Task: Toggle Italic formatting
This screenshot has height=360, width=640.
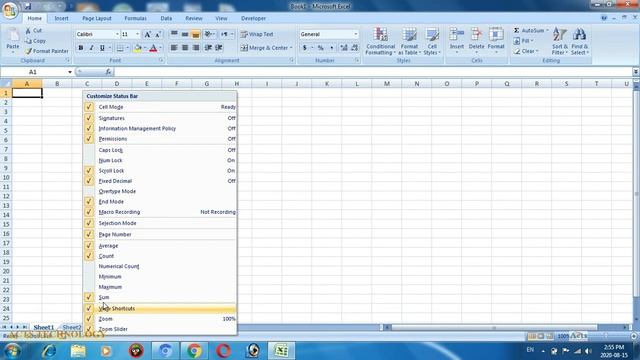Action: coord(91,48)
